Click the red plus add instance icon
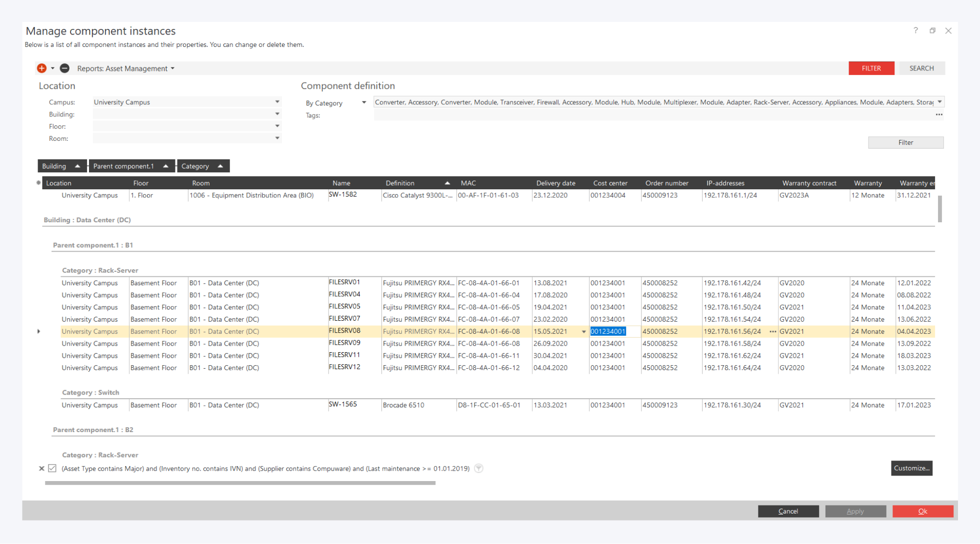 41,68
